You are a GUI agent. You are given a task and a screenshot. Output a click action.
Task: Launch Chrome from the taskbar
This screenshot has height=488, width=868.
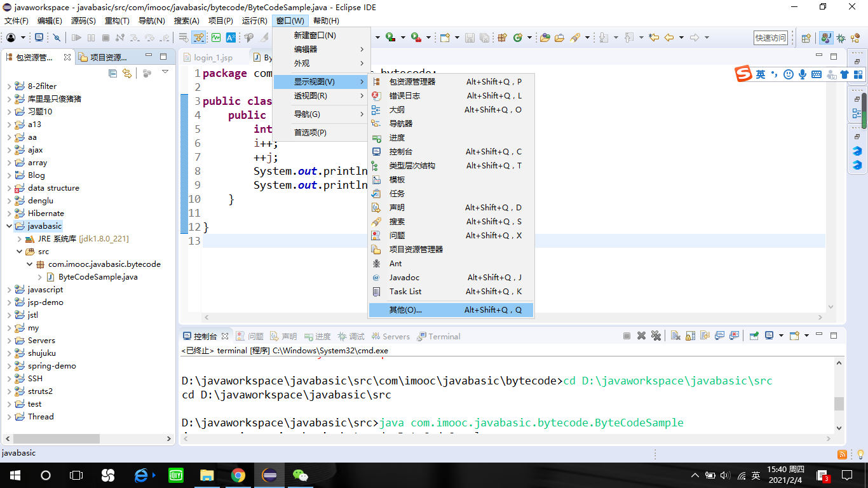tap(238, 475)
